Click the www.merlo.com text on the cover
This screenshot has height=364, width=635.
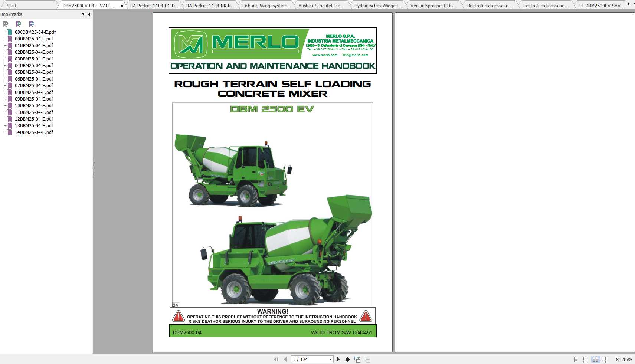pos(325,55)
